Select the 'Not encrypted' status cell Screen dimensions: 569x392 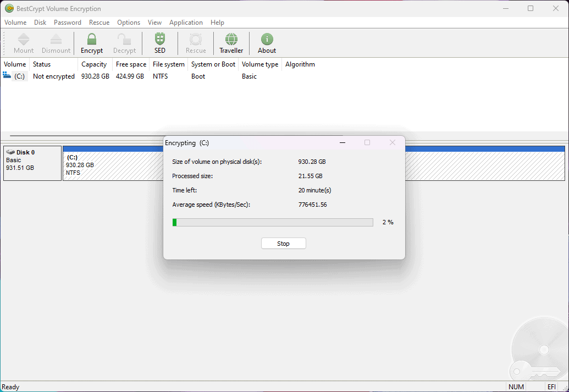tap(54, 76)
